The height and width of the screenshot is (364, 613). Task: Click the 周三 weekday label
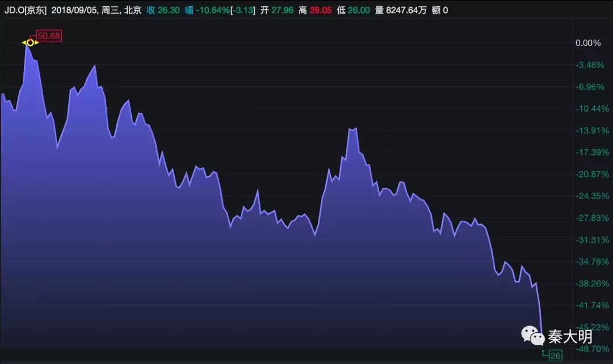(x=110, y=10)
